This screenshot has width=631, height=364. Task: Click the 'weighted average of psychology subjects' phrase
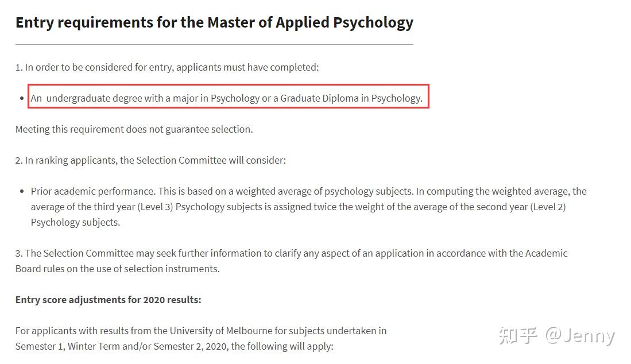(x=324, y=191)
